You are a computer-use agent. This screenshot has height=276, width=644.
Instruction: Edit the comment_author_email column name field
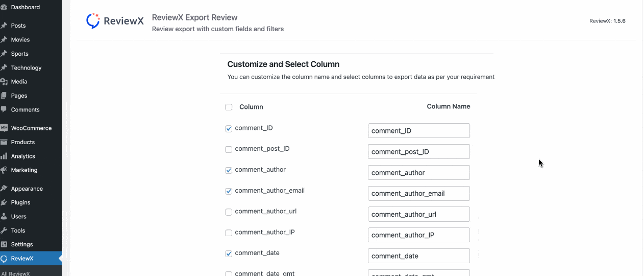[x=418, y=193]
